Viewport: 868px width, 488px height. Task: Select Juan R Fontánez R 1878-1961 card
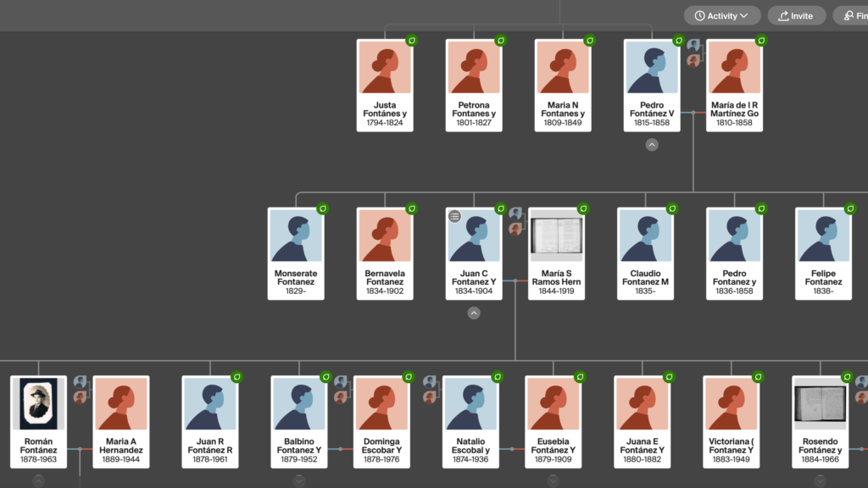[x=210, y=422]
